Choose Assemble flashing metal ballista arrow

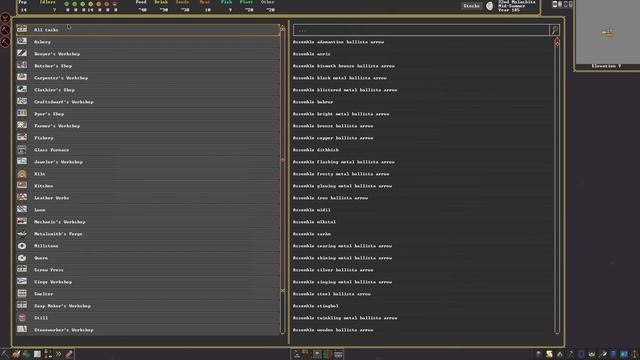click(x=344, y=162)
